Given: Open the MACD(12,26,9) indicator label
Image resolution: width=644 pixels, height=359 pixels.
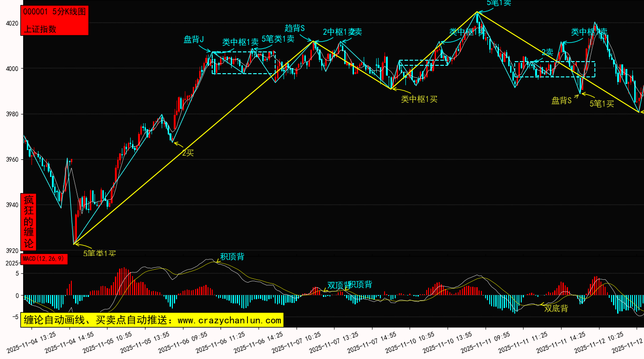Looking at the screenshot, I should point(44,259).
